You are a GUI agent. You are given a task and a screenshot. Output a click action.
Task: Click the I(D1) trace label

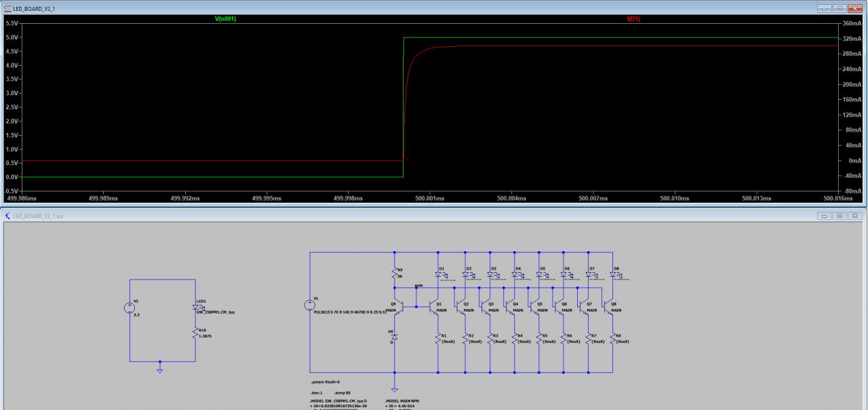(x=633, y=19)
